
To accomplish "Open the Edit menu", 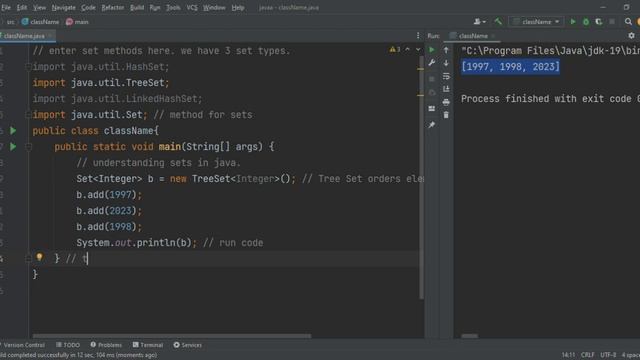I will [22, 7].
